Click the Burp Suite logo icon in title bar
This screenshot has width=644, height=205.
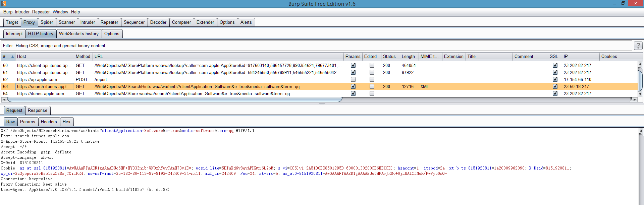point(3,4)
